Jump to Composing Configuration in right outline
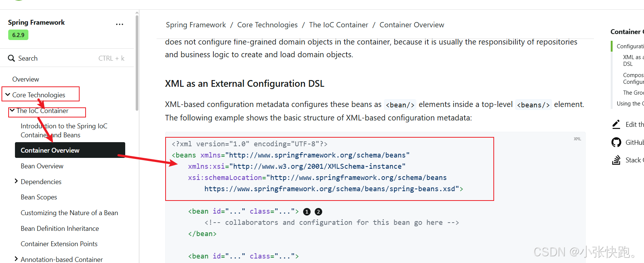This screenshot has height=263, width=644. [x=633, y=79]
